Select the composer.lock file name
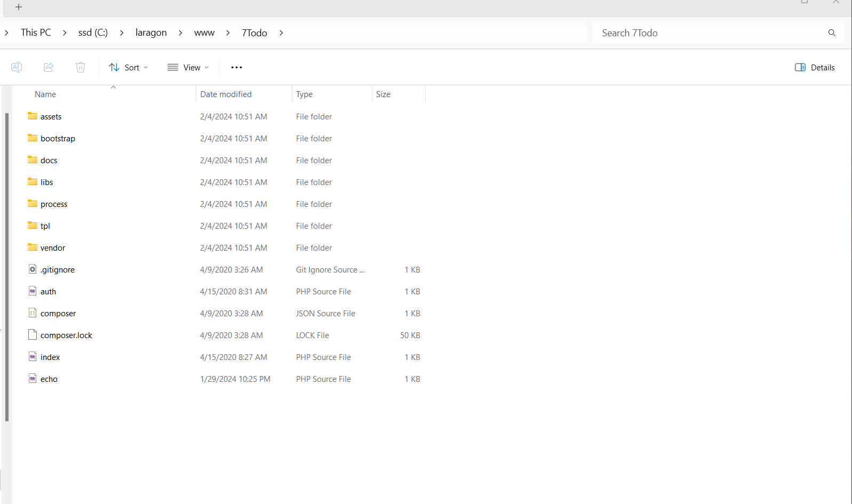852x504 pixels. click(x=66, y=335)
